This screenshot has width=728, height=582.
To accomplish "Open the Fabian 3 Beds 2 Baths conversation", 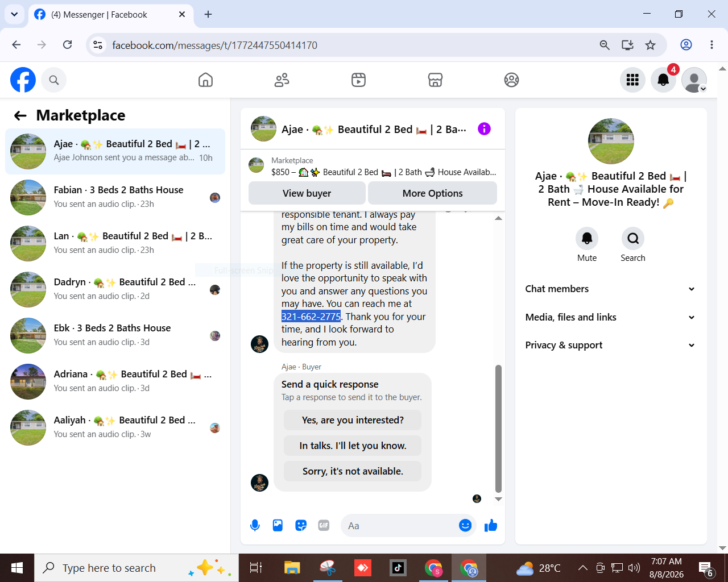I will [x=115, y=197].
